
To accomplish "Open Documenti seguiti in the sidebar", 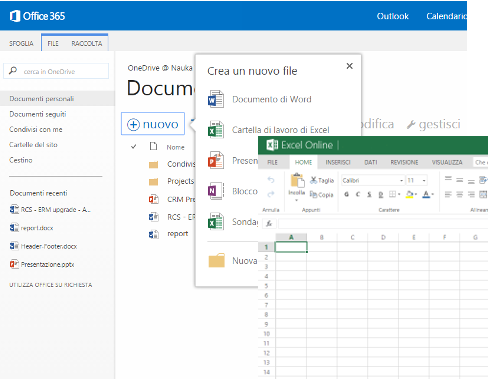I will pyautogui.click(x=38, y=114).
